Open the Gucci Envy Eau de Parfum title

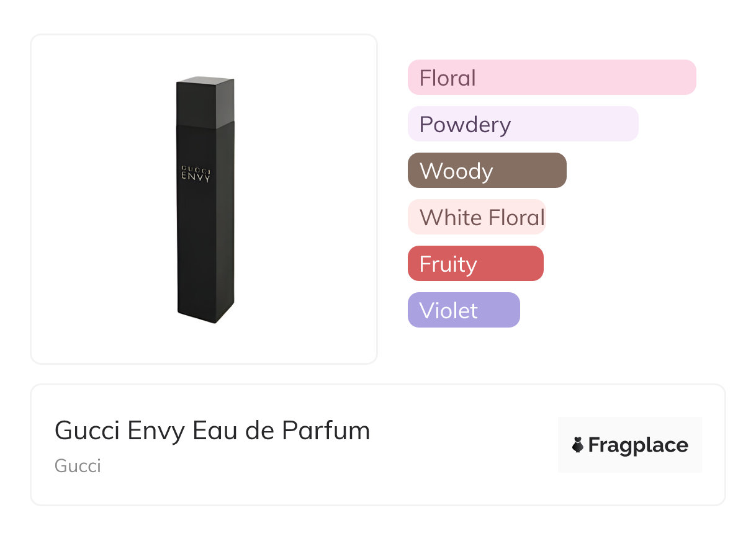pyautogui.click(x=212, y=431)
